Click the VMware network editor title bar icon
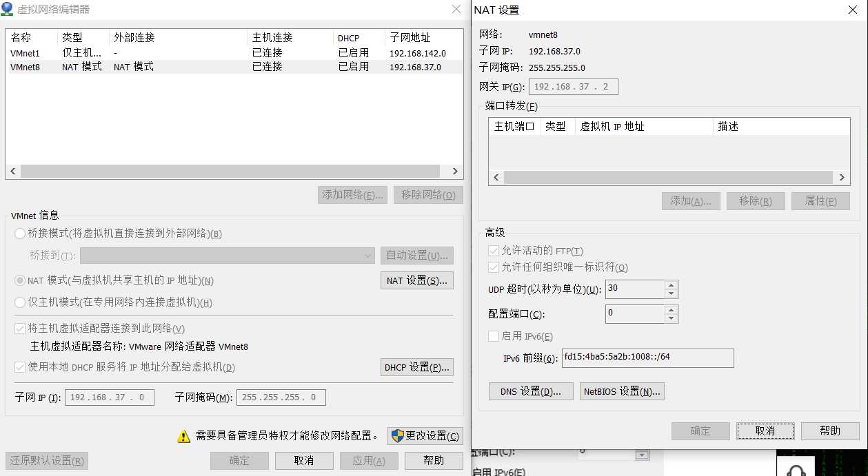Viewport: 868px width, 476px height. (8, 9)
